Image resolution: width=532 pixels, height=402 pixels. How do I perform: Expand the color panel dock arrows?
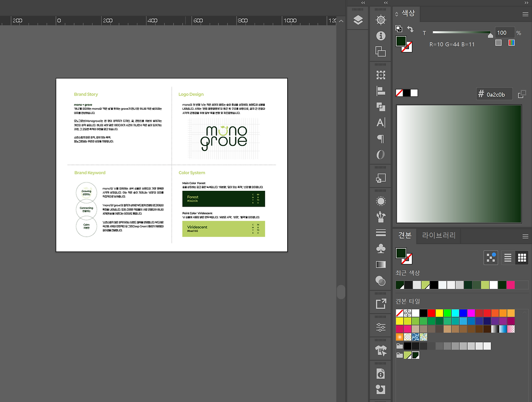(527, 3)
